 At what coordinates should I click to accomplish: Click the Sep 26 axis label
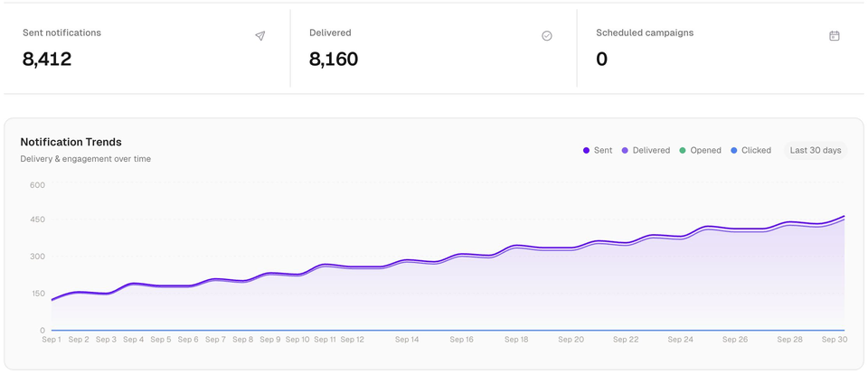[x=735, y=340]
